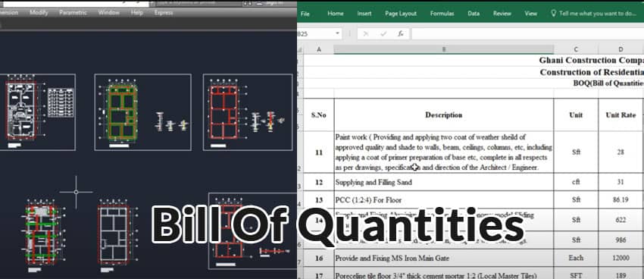Select column B header in Excel
The height and width of the screenshot is (279, 644).
pyautogui.click(x=444, y=49)
